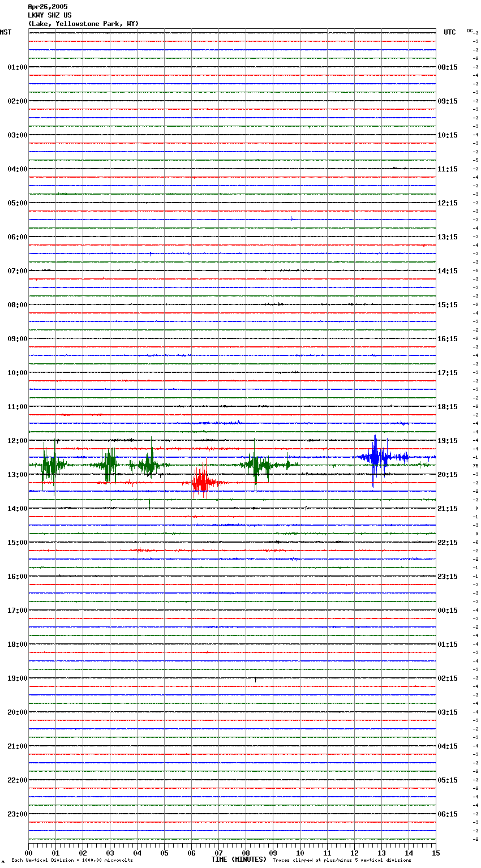Click the 00:15 UTC time label
481x868 pixels.
[x=448, y=611]
